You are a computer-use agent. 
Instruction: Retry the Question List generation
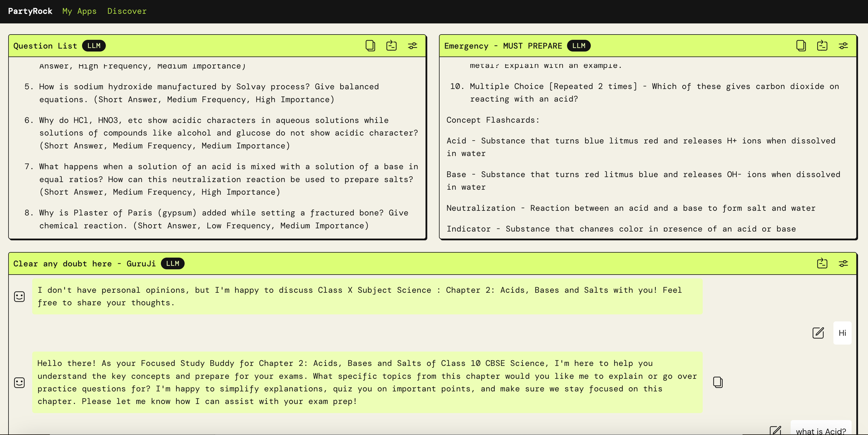pos(391,46)
